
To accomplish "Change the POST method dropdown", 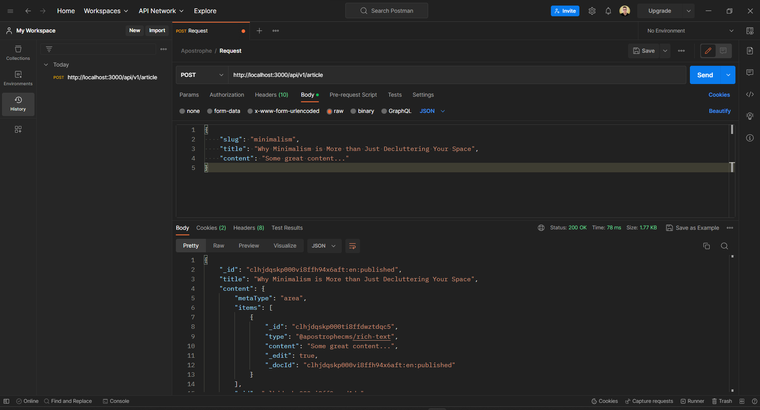I will (202, 75).
